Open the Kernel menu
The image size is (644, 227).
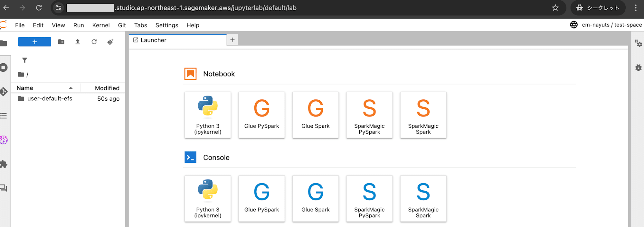tap(101, 25)
